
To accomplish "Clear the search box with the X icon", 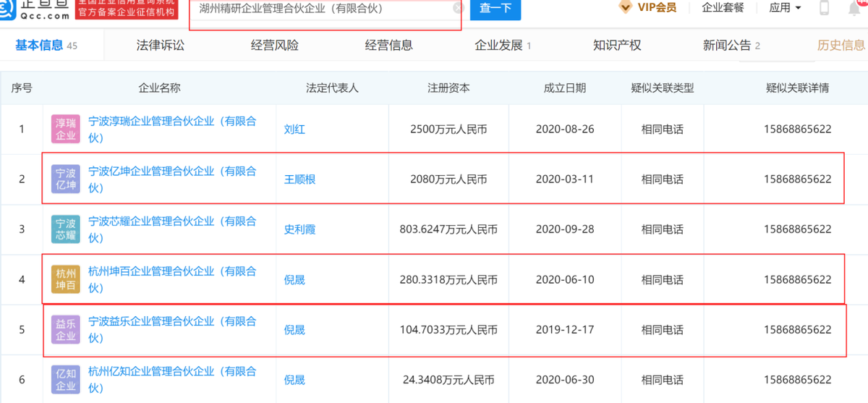I will tap(458, 9).
